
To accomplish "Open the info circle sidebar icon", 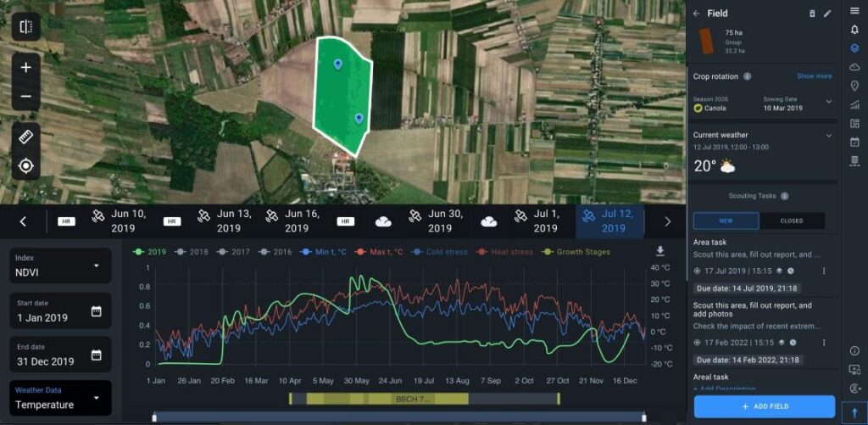I will tap(854, 350).
